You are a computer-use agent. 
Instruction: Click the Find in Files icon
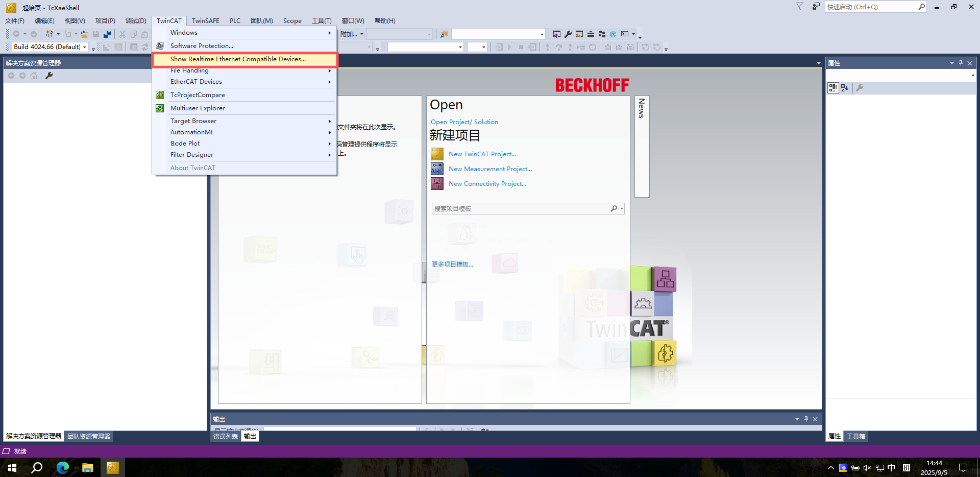coord(444,34)
